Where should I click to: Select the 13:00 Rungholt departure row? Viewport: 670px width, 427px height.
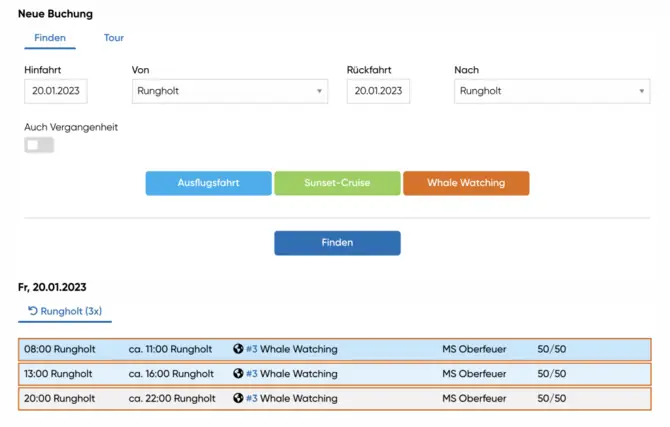334,373
